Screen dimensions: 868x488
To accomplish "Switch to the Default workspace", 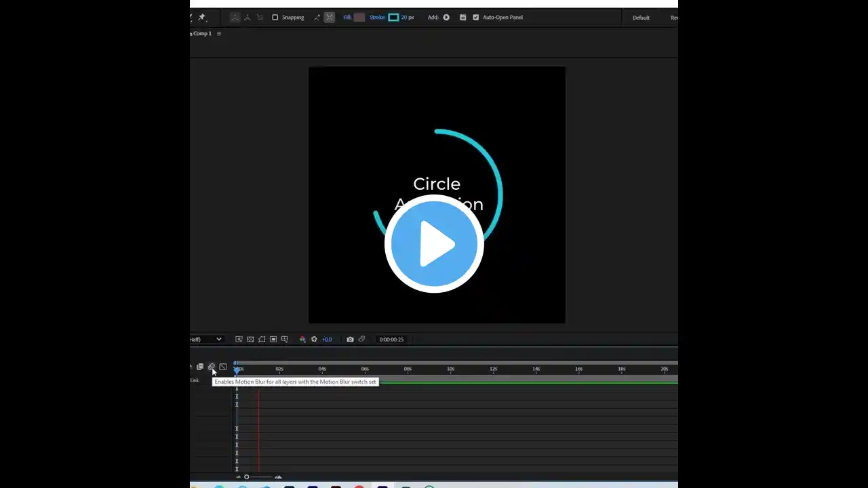I will (x=641, y=18).
